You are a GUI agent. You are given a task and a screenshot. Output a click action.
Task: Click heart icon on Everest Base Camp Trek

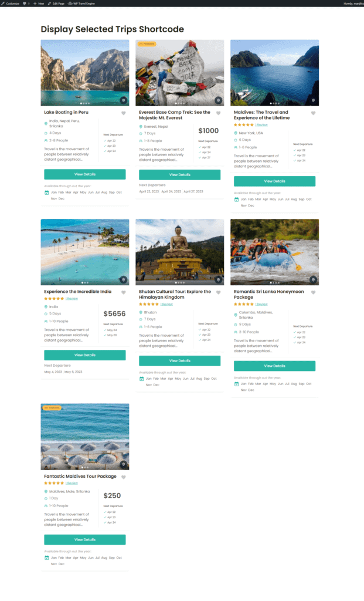pos(218,113)
